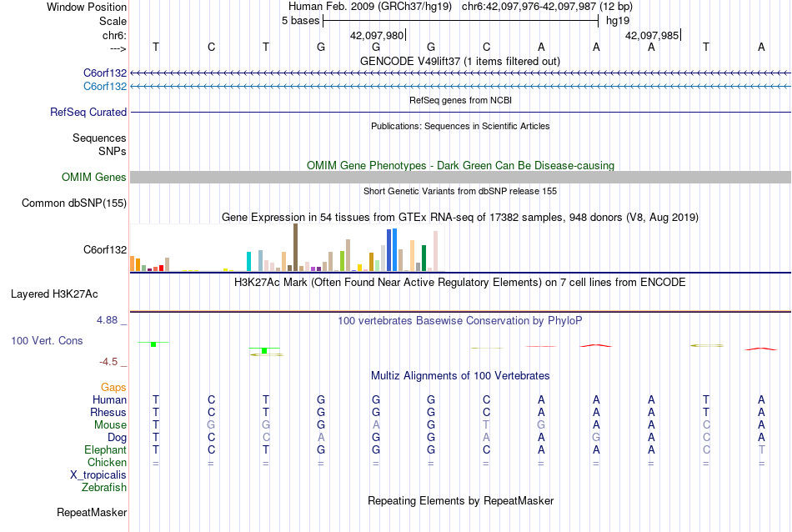Select the Elephant species label
This screenshot has width=792, height=532.
click(x=105, y=449)
